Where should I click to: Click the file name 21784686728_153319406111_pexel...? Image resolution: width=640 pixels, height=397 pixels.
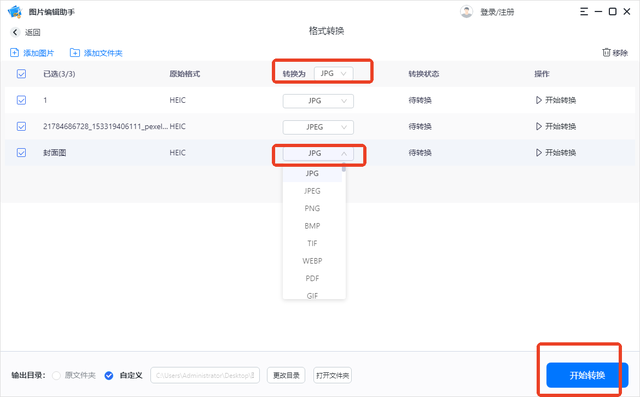(106, 126)
